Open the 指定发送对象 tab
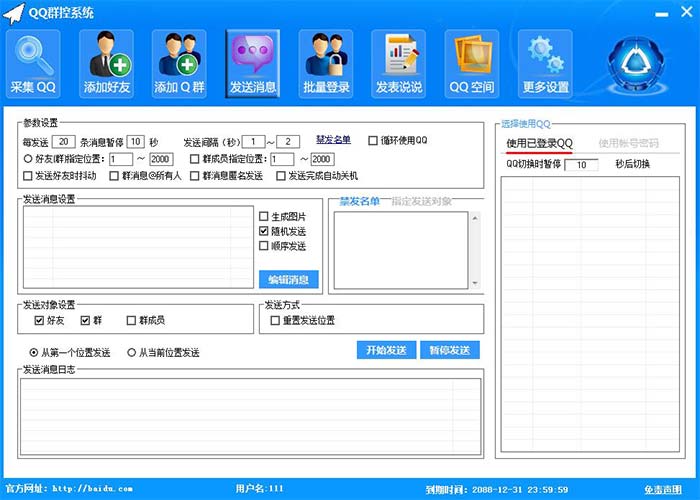 (421, 201)
